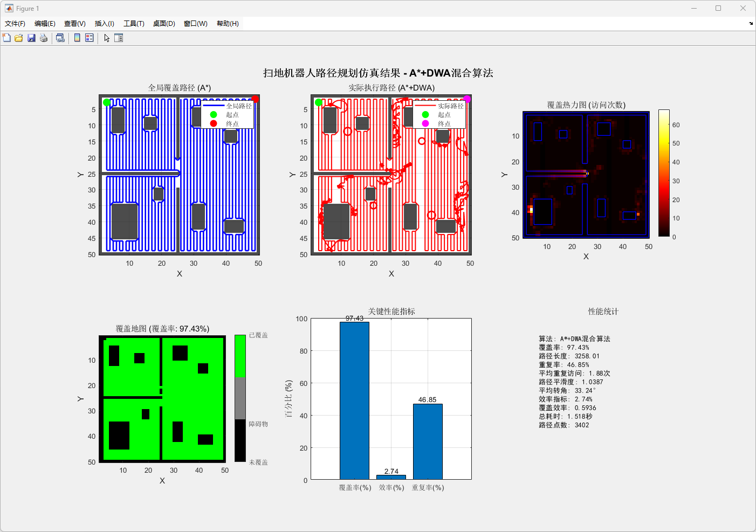Toggle the Insert Legend toolbar button
Viewport: 756px width, 532px height.
point(90,38)
